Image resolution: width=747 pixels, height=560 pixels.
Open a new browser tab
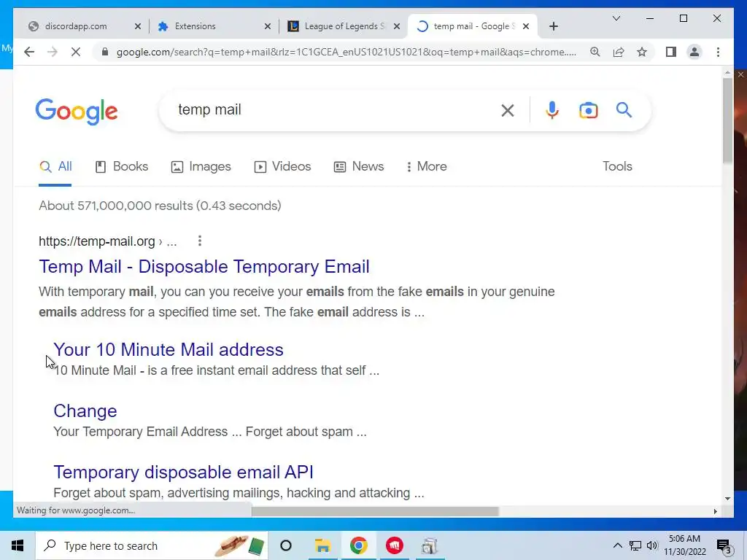click(x=553, y=26)
